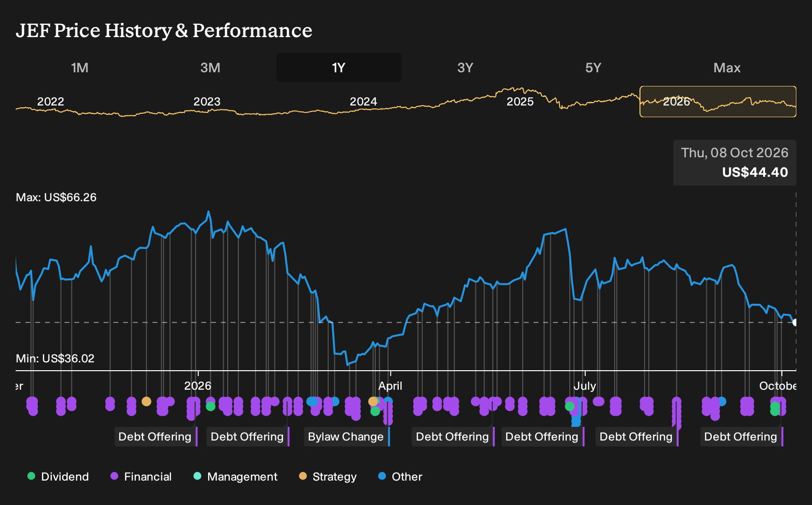
Task: Select the Max time range
Action: point(727,67)
